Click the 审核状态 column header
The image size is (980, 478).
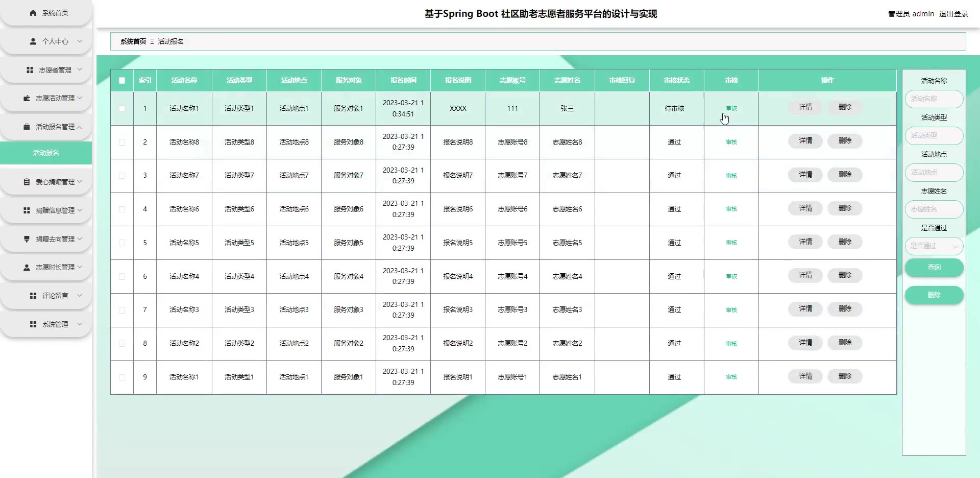coord(677,80)
